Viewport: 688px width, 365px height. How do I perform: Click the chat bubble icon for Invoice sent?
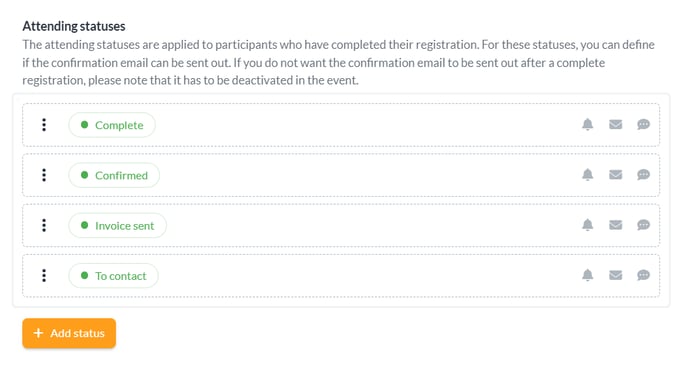click(643, 225)
